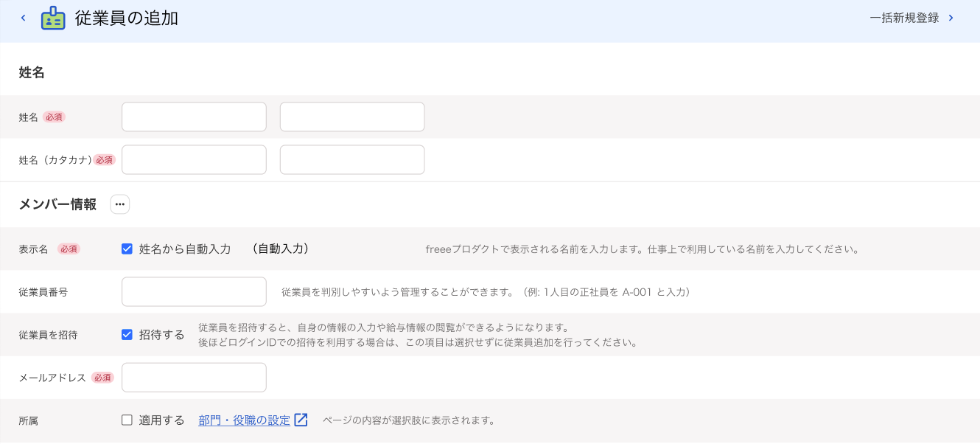
Task: Click the employee badge icon in header
Action: 53,18
